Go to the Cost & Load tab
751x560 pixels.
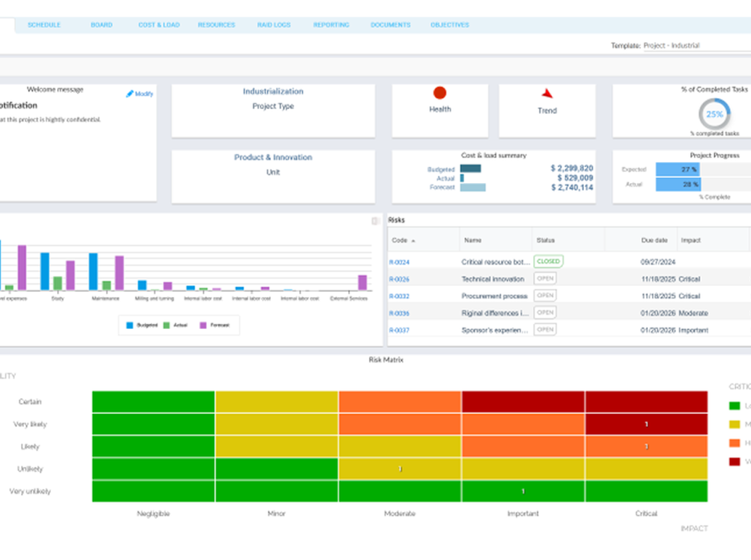[x=159, y=25]
